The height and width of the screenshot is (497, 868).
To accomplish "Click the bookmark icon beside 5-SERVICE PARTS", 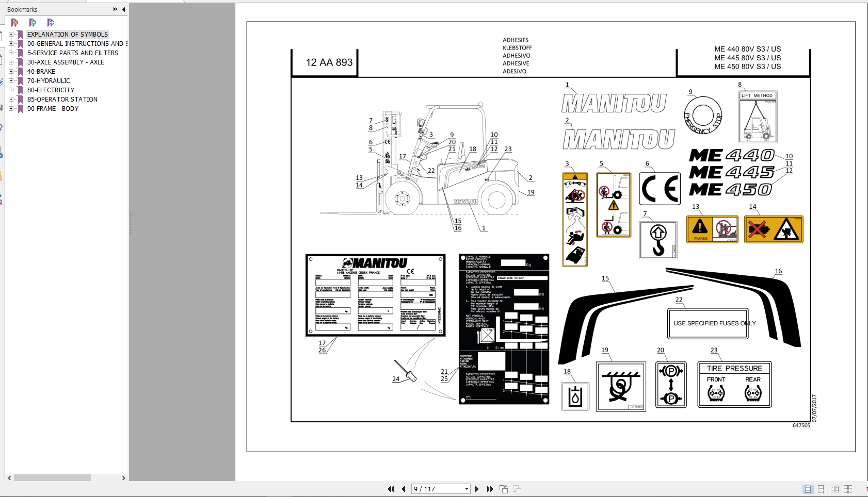I will (x=20, y=53).
